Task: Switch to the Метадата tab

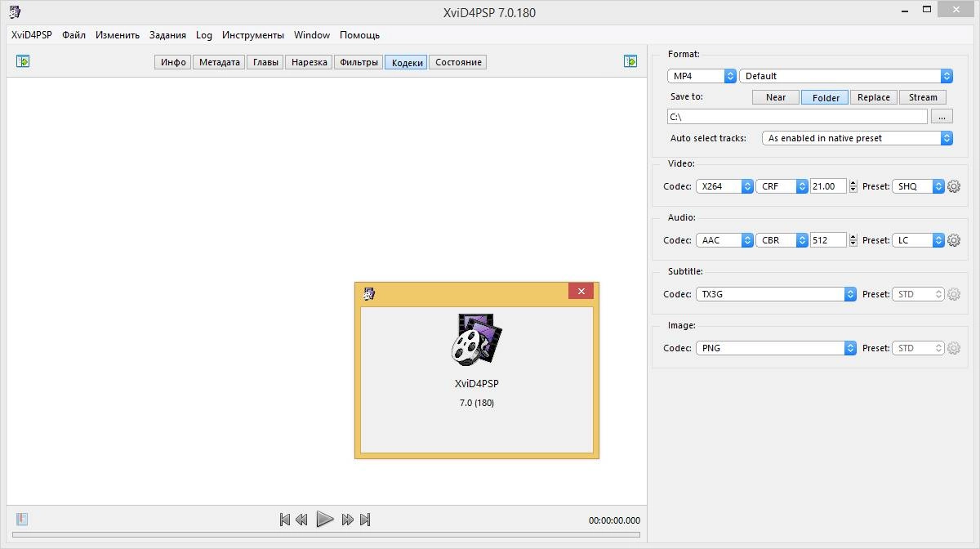Action: pyautogui.click(x=220, y=62)
